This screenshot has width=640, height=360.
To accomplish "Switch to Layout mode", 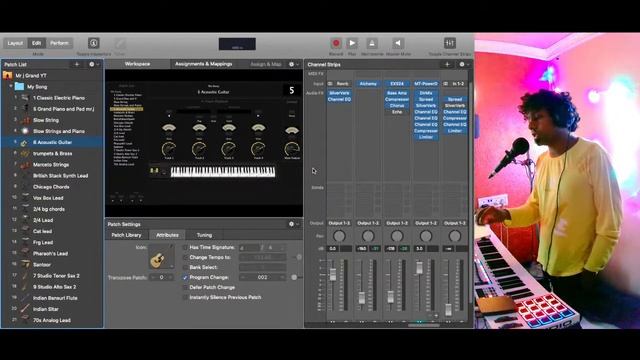I will [15, 43].
